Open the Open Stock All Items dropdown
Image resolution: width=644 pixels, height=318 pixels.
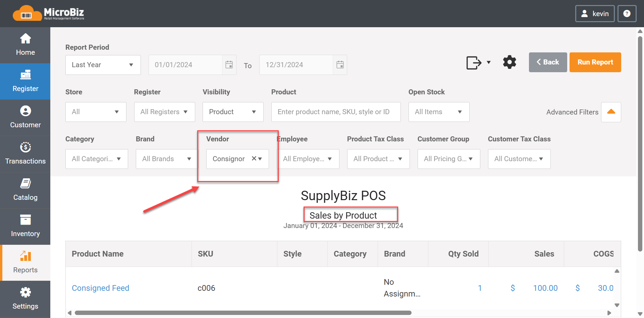(x=439, y=112)
